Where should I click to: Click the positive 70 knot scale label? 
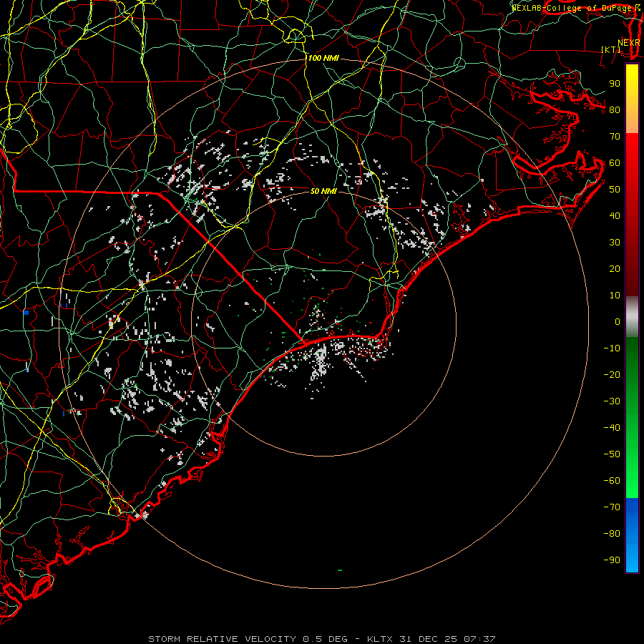[615, 137]
